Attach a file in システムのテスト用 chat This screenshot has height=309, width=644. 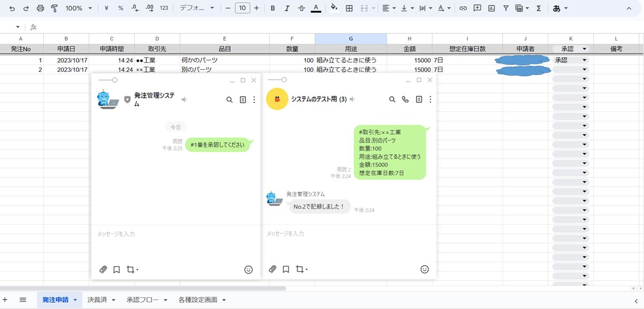[x=272, y=269]
